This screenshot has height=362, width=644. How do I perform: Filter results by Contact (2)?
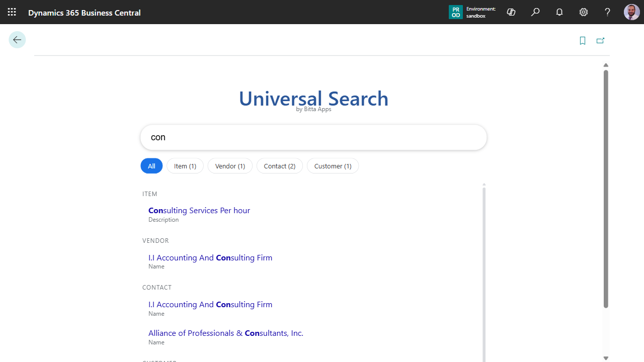(x=280, y=166)
